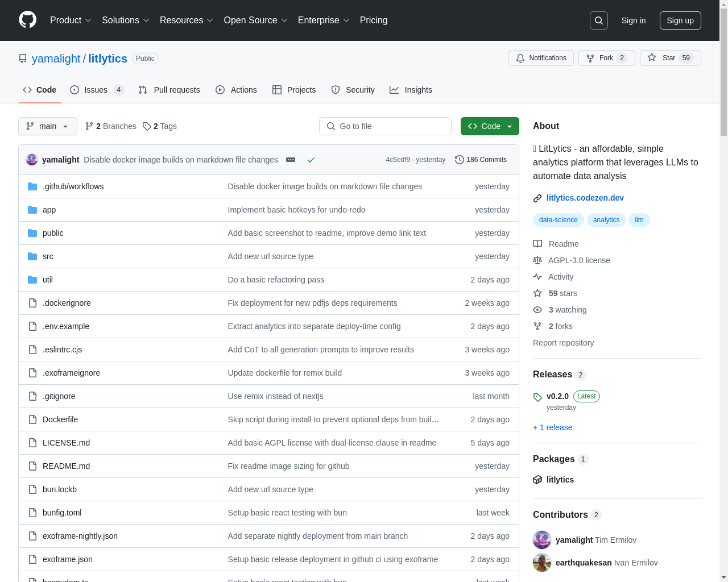
Task: Click the Readme book icon in About
Action: [537, 244]
